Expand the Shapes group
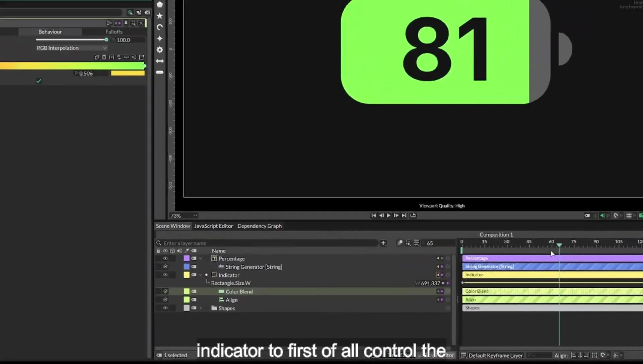This screenshot has width=643, height=364. click(201, 308)
